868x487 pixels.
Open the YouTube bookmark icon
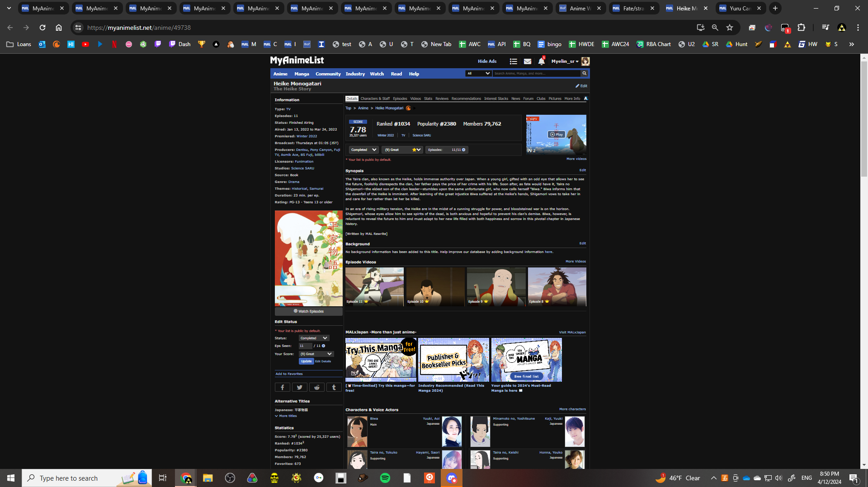(85, 44)
